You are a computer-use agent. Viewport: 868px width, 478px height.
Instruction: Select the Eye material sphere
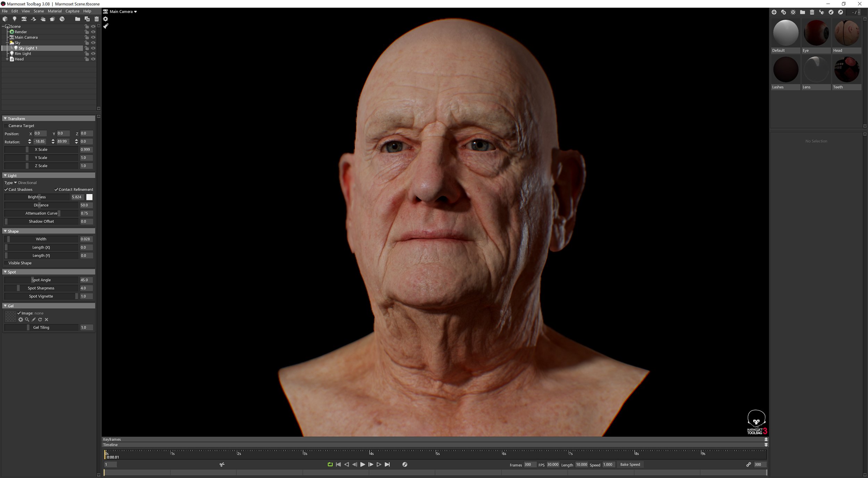pyautogui.click(x=816, y=33)
